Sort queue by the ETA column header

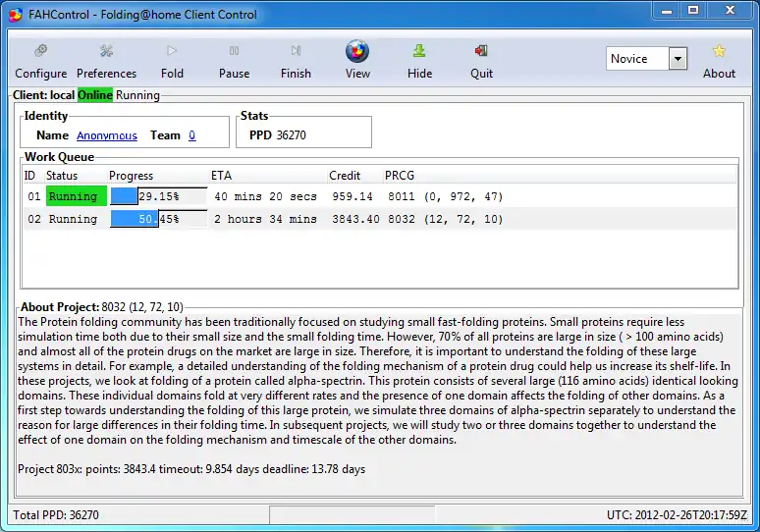point(221,176)
